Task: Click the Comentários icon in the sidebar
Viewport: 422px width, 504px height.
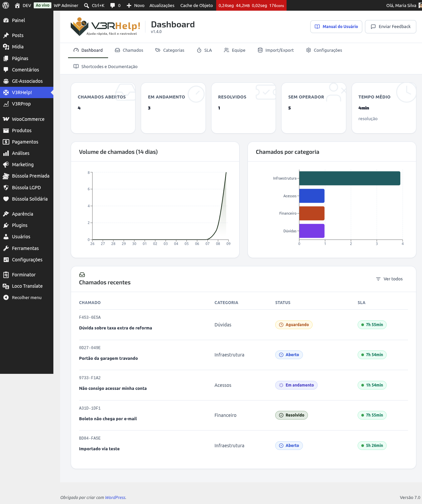Action: point(6,70)
